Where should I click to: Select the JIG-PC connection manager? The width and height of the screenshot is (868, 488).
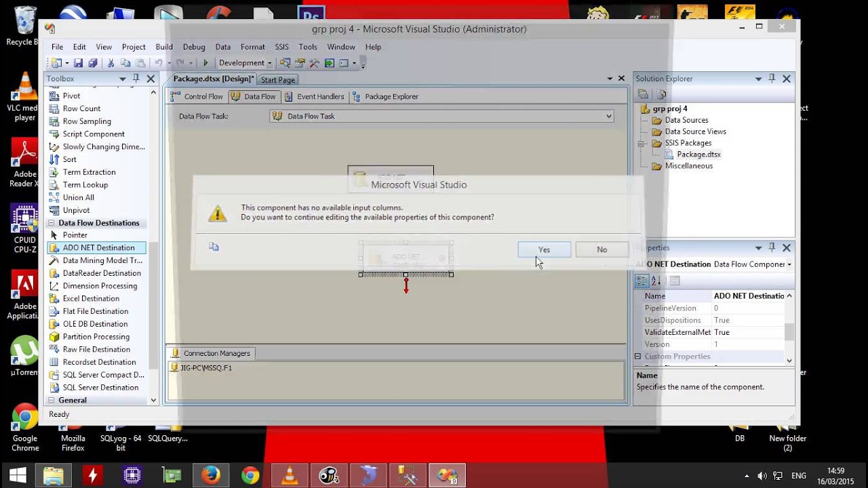(201, 368)
